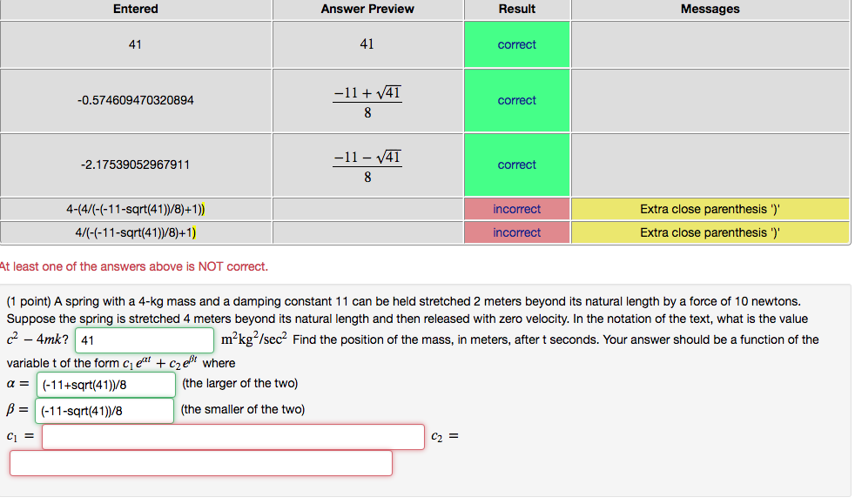Select the c² − 4mk answer box showing 41
The height and width of the screenshot is (504, 855).
coord(144,339)
